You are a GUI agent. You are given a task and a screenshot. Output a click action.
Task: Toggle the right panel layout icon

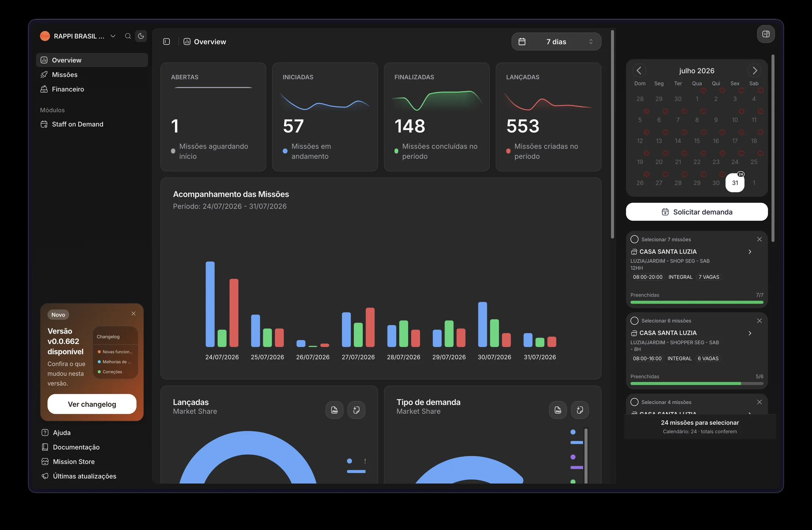tap(766, 34)
